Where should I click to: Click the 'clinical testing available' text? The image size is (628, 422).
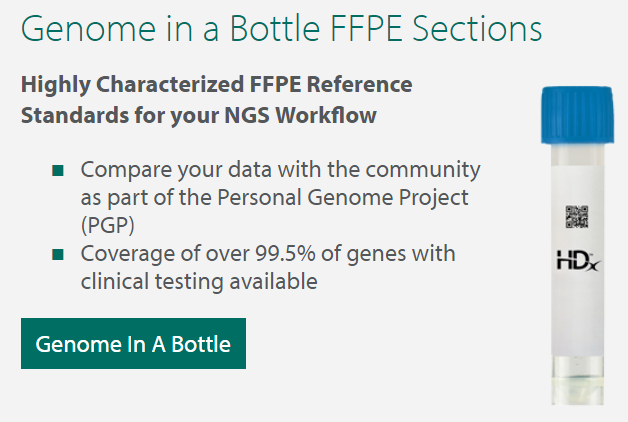pos(199,282)
